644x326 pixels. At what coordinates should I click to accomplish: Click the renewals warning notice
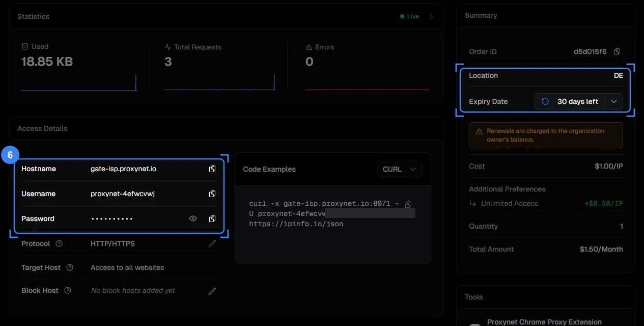coord(546,135)
